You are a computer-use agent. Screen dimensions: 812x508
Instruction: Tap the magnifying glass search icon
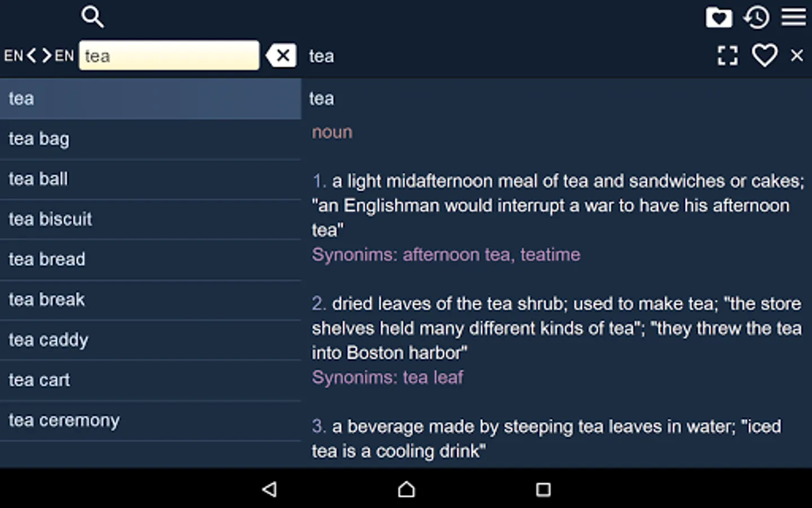point(92,16)
